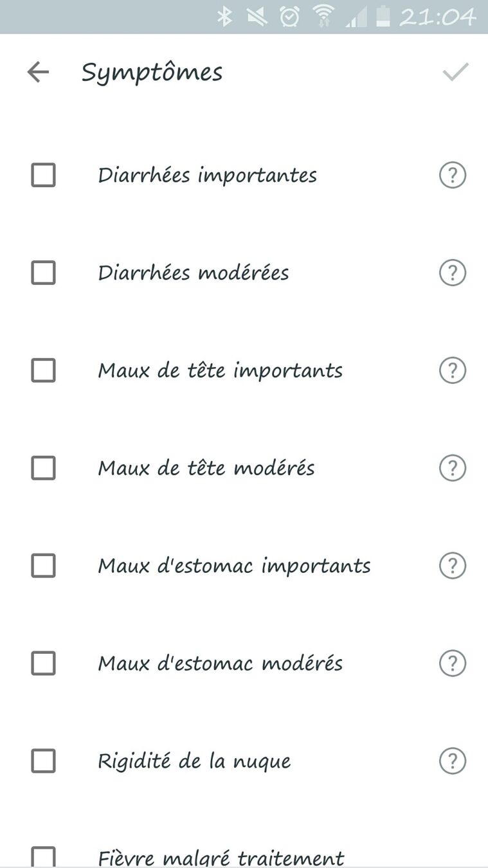The width and height of the screenshot is (488, 868).
Task: Check the Diarrhées importantes checkbox
Action: click(x=43, y=175)
